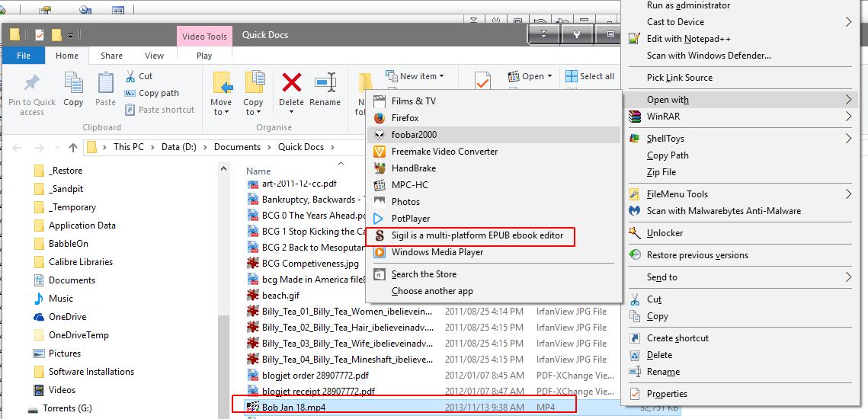Expand the Send to submenu arrow
The width and height of the screenshot is (868, 419).
tap(848, 277)
